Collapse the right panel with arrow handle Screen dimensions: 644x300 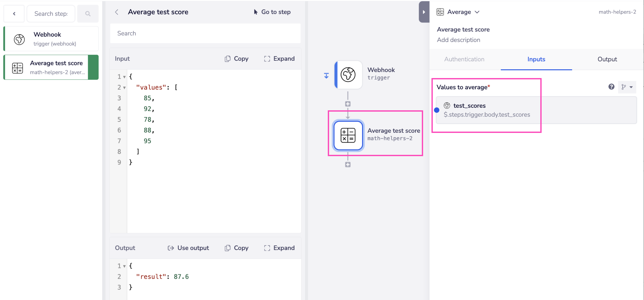[424, 12]
